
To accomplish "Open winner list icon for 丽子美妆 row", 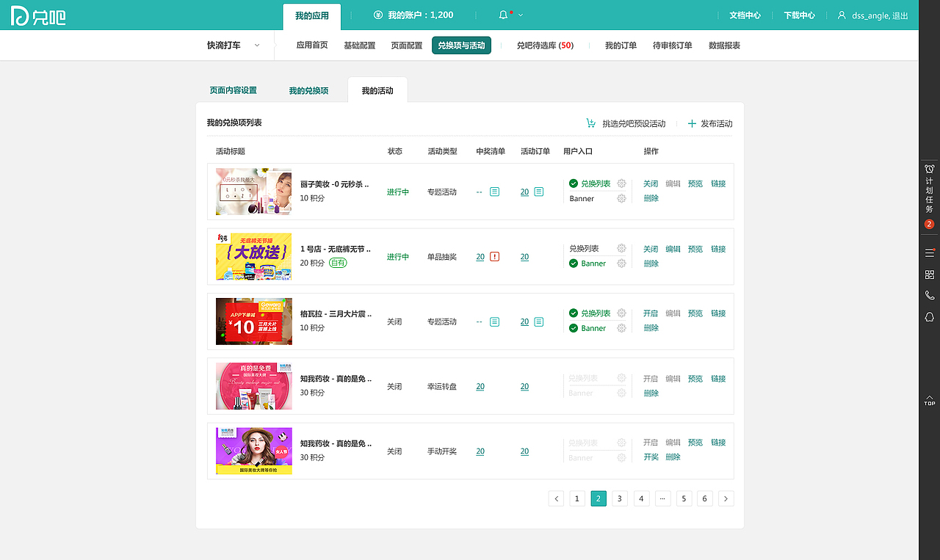I will (x=495, y=192).
